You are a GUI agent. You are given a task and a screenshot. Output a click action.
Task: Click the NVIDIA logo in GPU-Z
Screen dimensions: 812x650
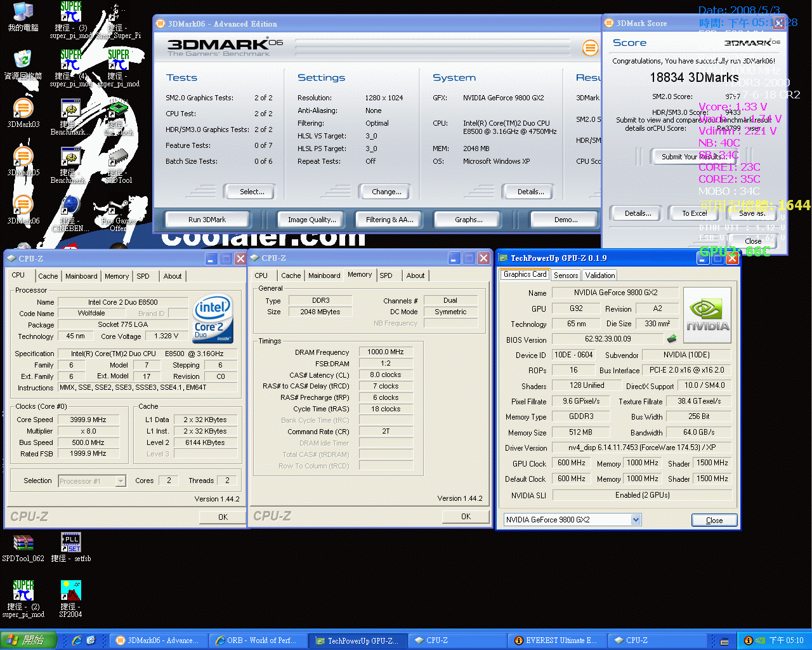tap(707, 315)
